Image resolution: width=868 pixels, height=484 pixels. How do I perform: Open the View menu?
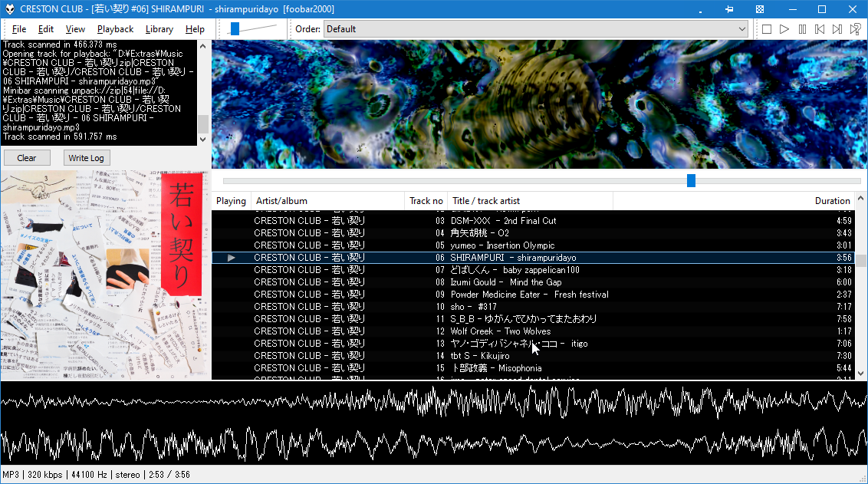coord(75,29)
